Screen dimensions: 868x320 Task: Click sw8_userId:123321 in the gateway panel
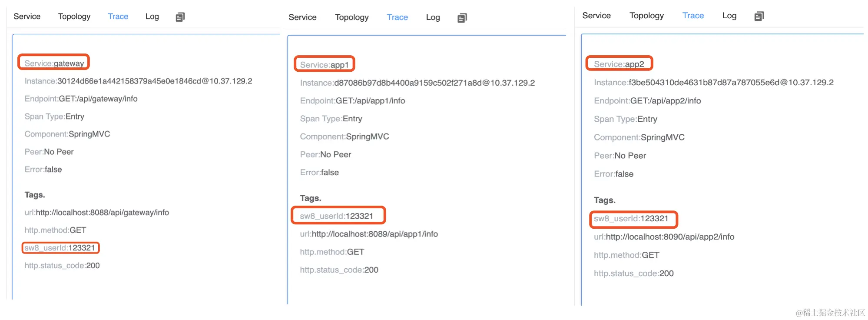point(60,248)
